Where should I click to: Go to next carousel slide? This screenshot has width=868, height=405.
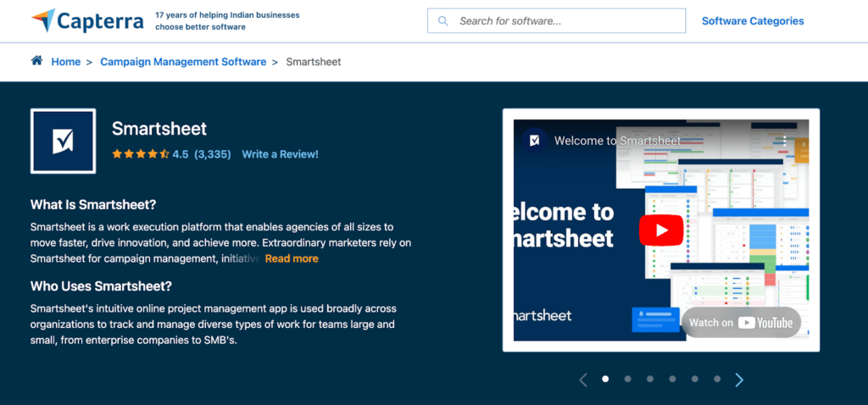(739, 380)
